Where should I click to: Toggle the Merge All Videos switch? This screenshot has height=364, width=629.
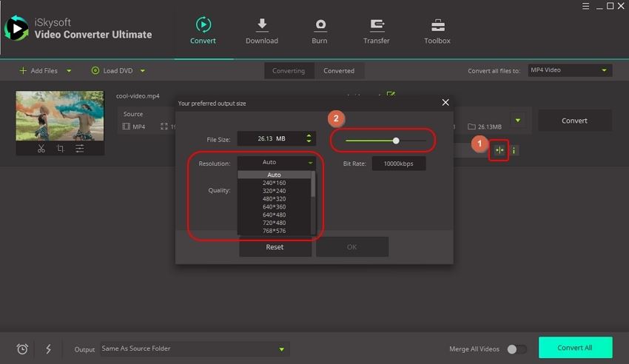click(x=517, y=349)
